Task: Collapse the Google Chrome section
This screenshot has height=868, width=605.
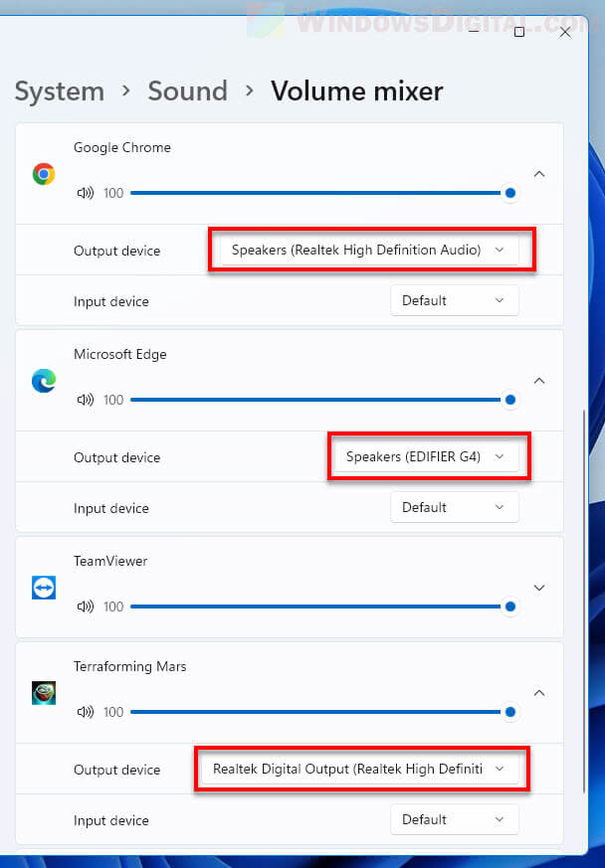Action: [x=539, y=174]
